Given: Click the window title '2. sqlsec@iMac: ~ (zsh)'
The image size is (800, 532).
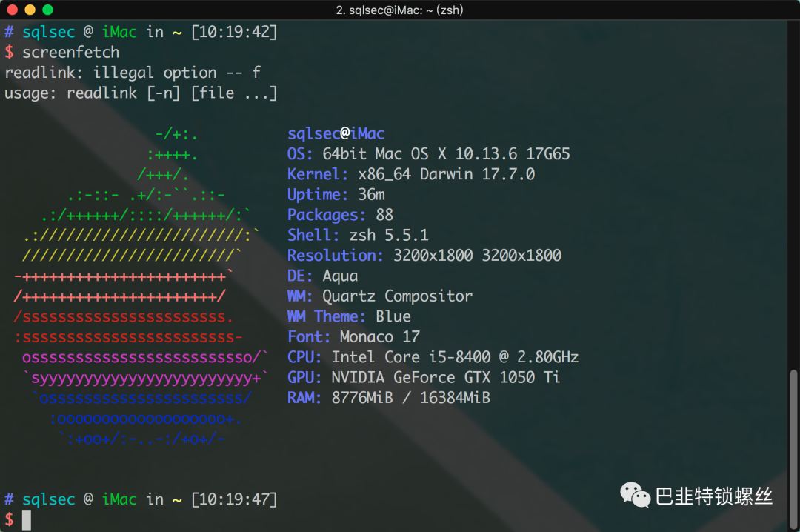Looking at the screenshot, I should click(x=399, y=10).
